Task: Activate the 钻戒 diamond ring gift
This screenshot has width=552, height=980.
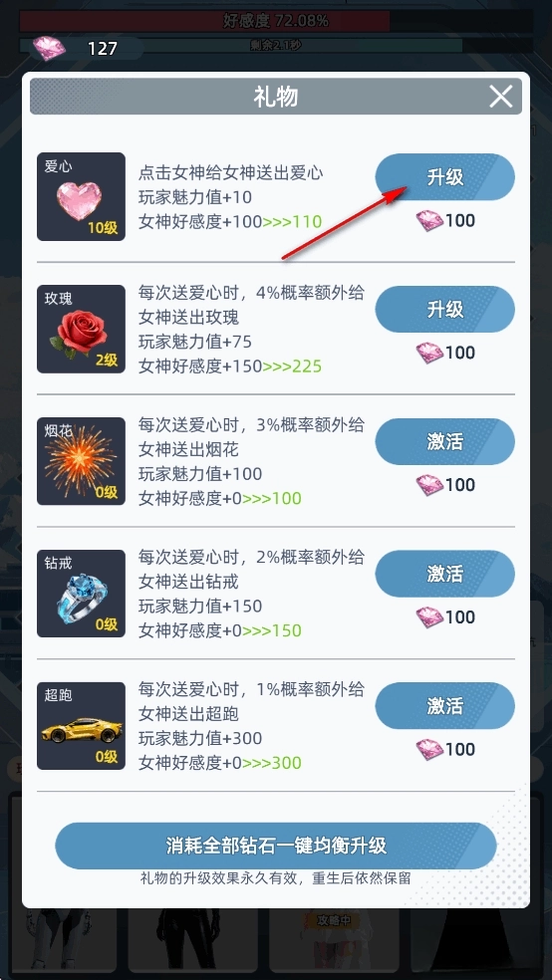Action: coord(445,574)
